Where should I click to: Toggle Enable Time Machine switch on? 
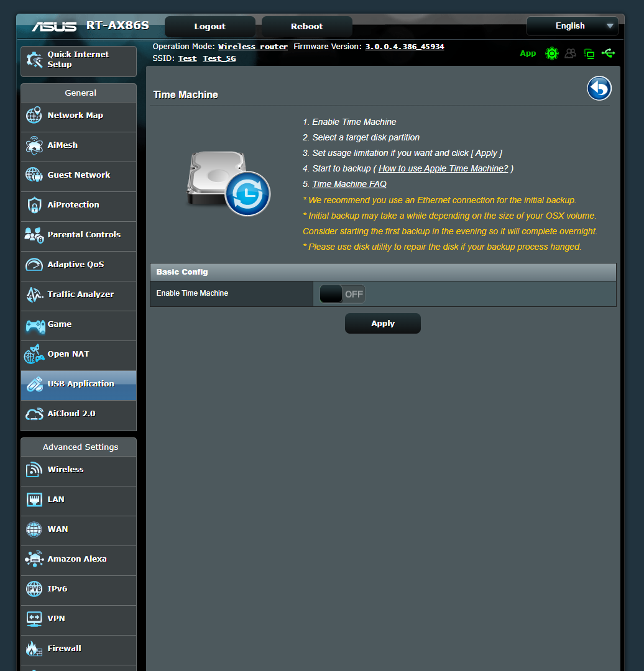point(342,294)
